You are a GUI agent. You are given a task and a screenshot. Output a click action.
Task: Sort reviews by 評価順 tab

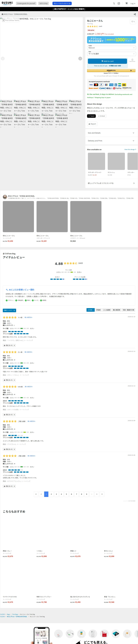coord(98,310)
